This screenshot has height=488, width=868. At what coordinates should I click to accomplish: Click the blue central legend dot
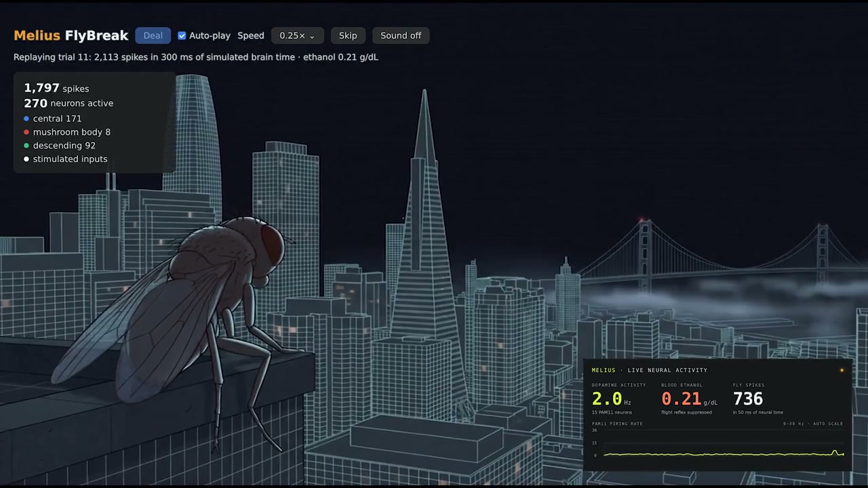(x=26, y=119)
